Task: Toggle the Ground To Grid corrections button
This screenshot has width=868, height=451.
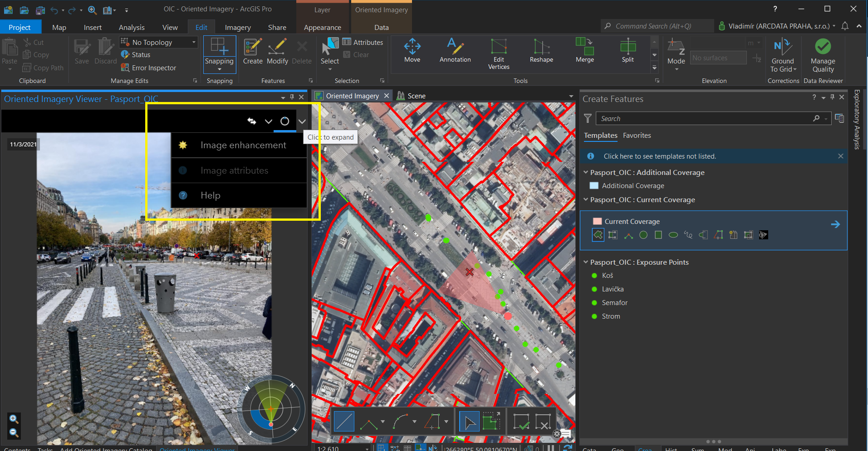Action: point(783,55)
